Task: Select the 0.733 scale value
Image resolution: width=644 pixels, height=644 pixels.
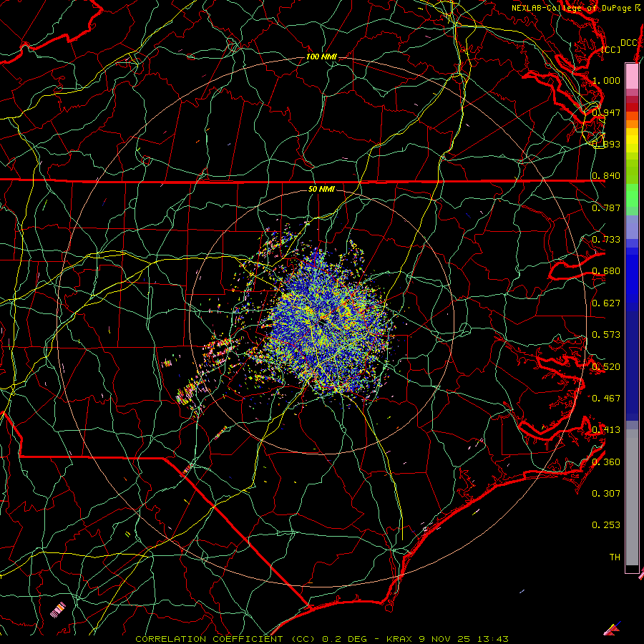Action: click(x=606, y=240)
